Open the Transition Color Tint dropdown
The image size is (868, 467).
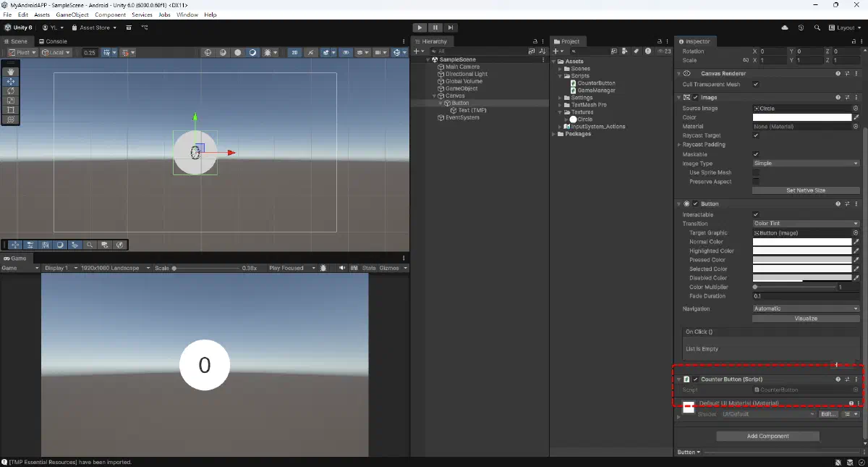pyautogui.click(x=805, y=224)
